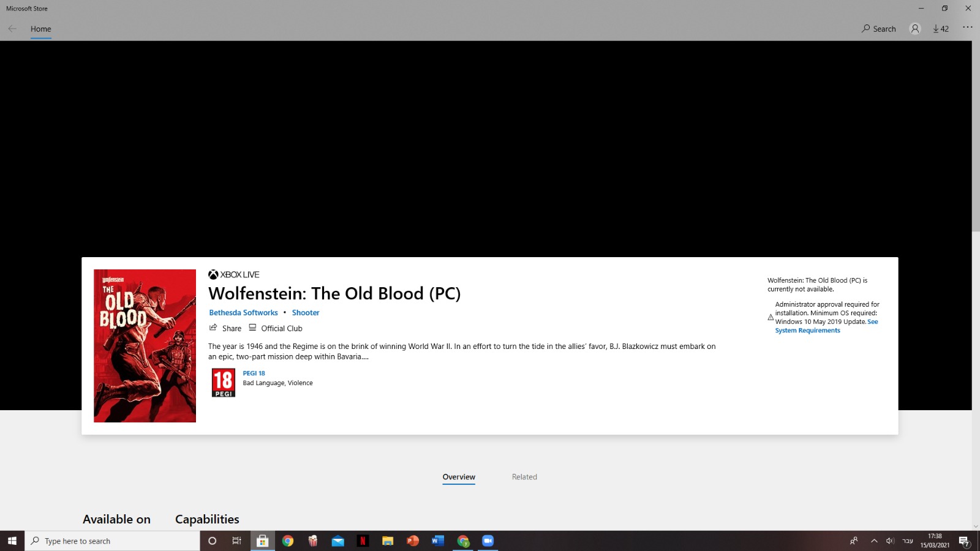
Task: Click the scrollbar down arrow
Action: point(976,527)
